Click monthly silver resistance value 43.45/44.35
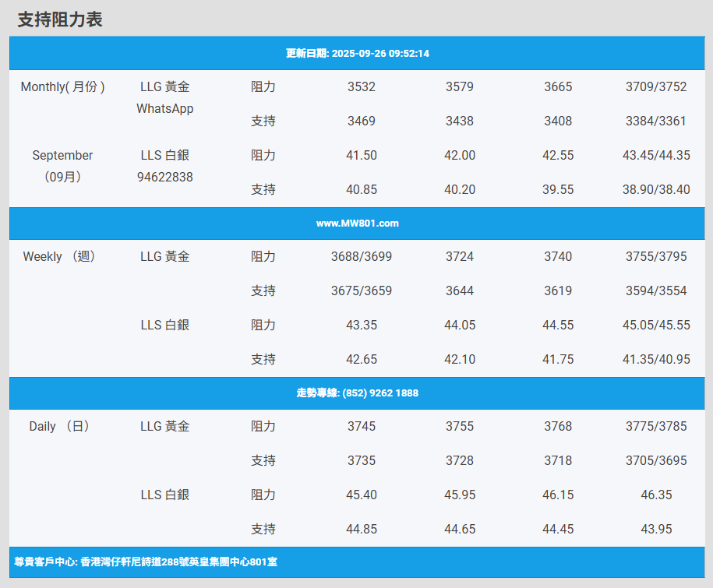 click(656, 156)
